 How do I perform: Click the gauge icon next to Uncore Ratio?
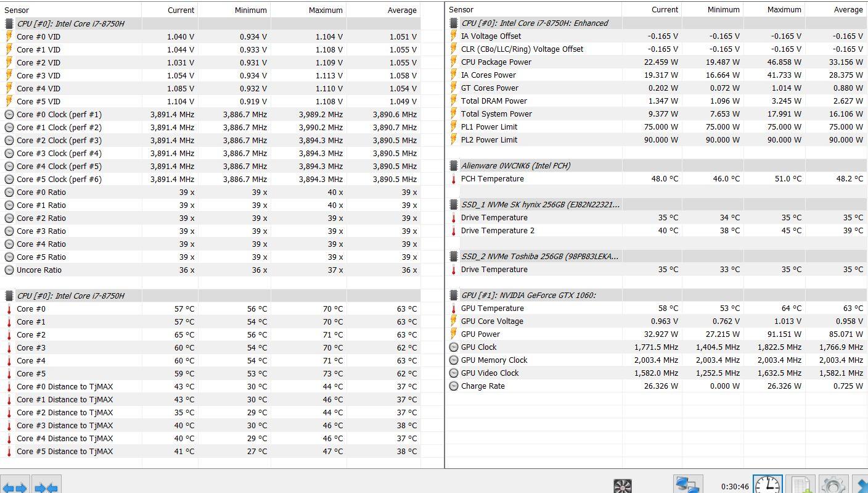(x=9, y=270)
